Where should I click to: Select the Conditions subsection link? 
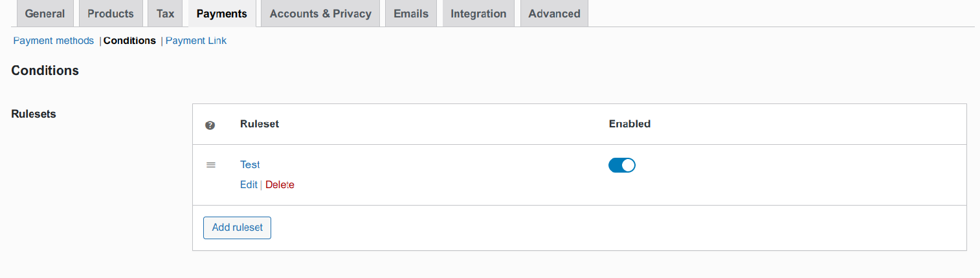pos(129,41)
